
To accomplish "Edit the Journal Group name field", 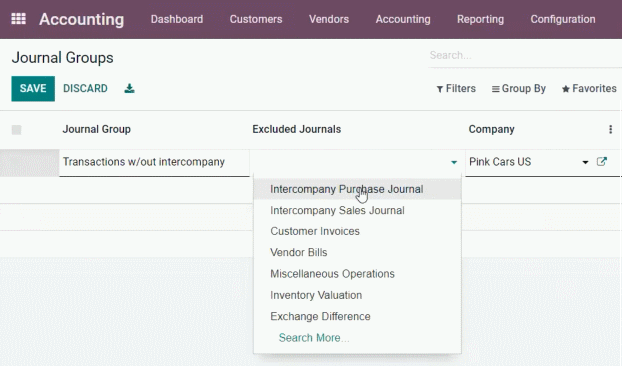I will tap(154, 162).
